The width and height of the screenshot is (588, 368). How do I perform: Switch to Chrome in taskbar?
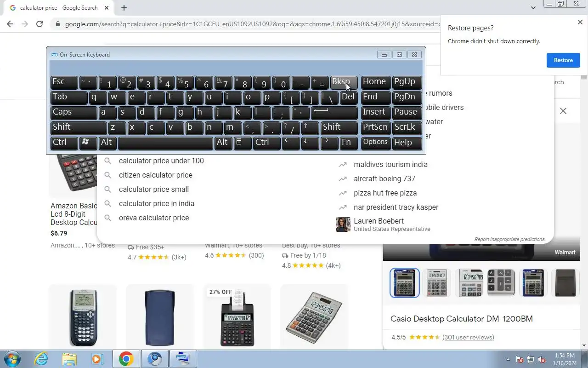[x=126, y=359]
